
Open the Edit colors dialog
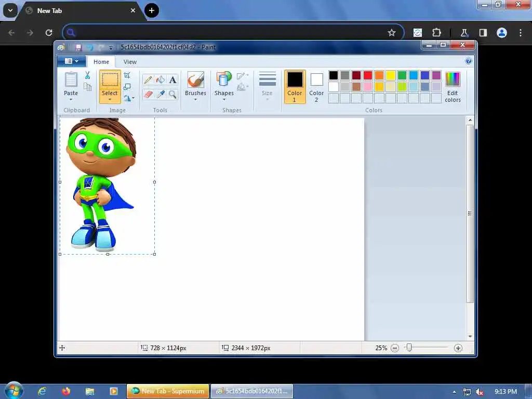coord(453,87)
